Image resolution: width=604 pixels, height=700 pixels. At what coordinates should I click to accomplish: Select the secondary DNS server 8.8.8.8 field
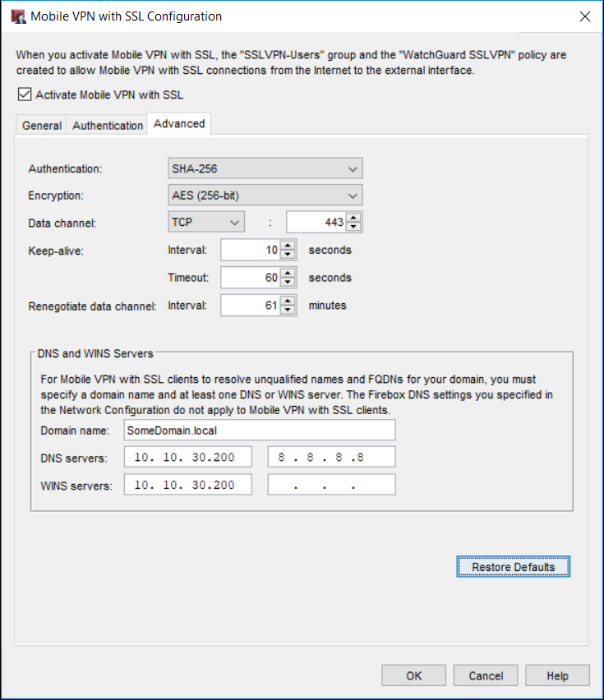click(332, 458)
